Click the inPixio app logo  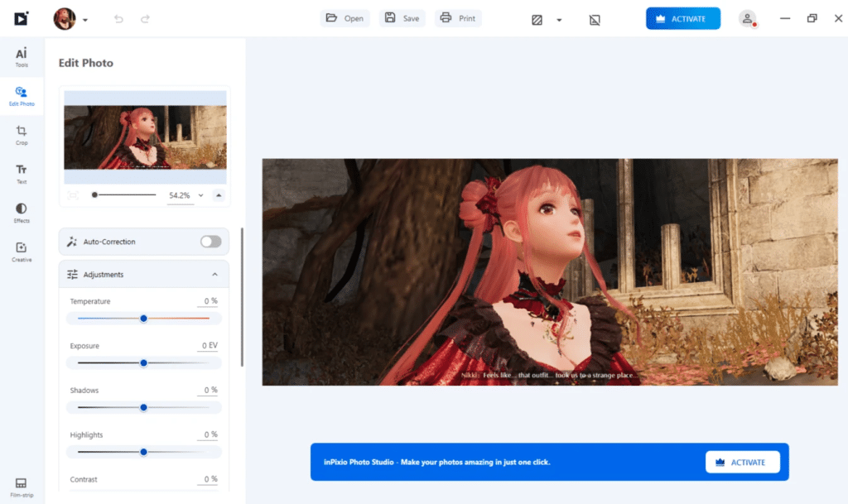click(x=21, y=19)
